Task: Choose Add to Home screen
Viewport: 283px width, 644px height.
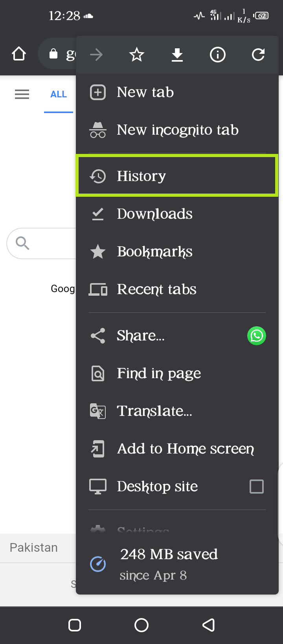Action: coord(177,449)
